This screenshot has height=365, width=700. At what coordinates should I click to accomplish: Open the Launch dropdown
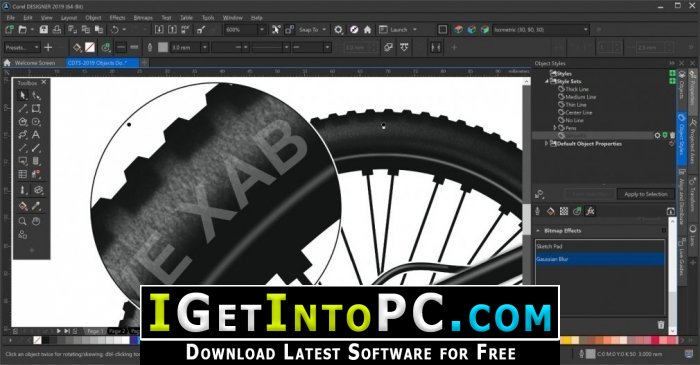pyautogui.click(x=415, y=30)
